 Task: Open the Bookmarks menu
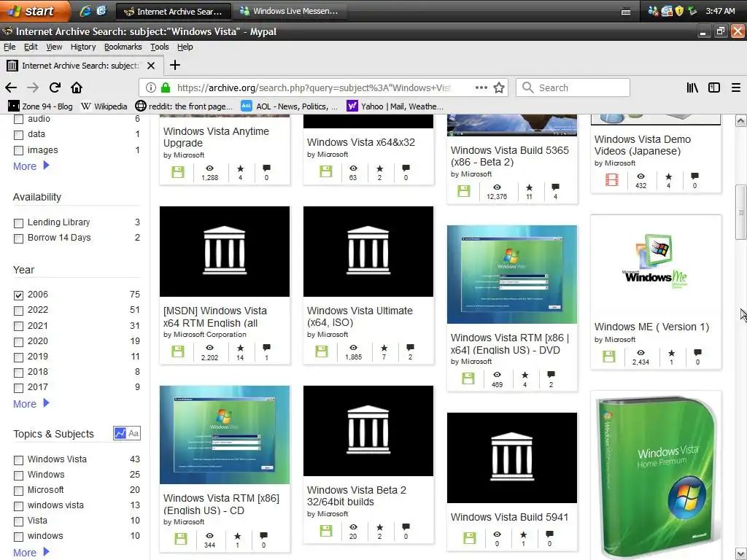point(123,47)
